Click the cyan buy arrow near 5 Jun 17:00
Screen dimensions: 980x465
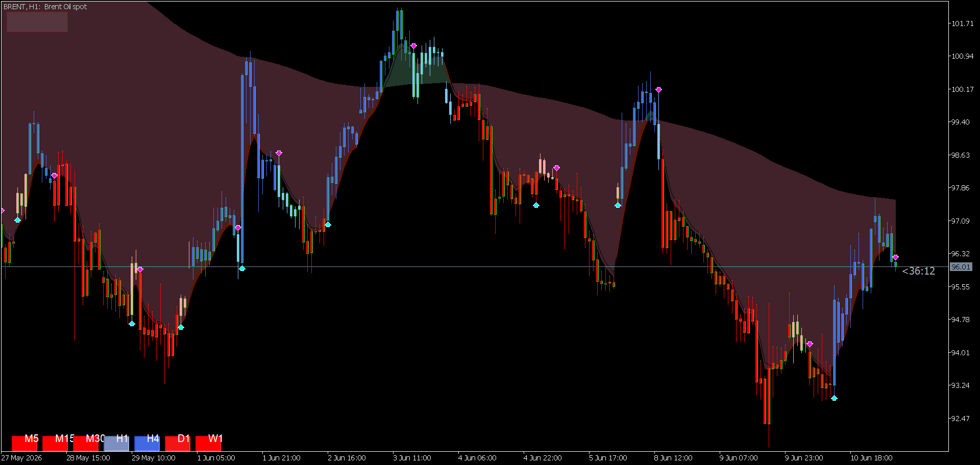(x=618, y=205)
